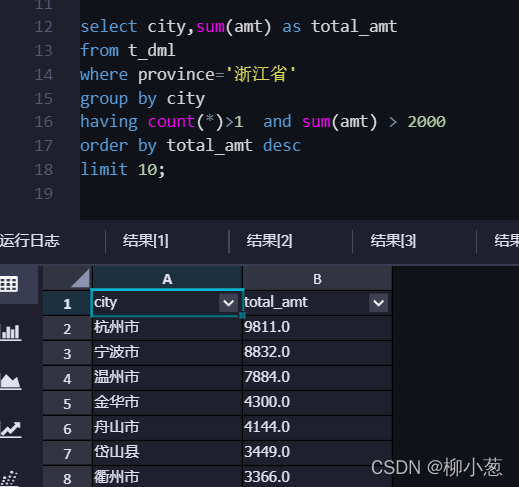Click the 金华市 city cell
This screenshot has width=519, height=487.
point(167,402)
